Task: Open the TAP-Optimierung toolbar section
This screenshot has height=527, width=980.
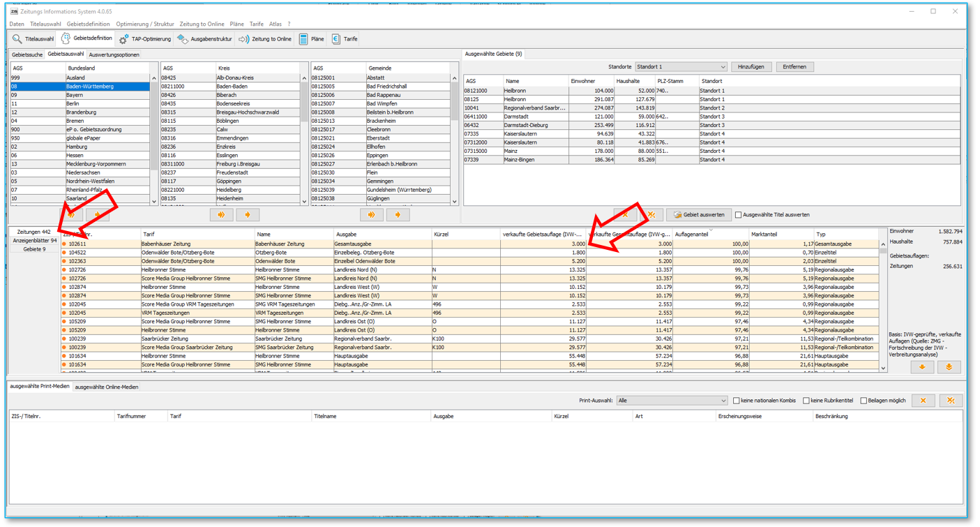Action: tap(144, 39)
